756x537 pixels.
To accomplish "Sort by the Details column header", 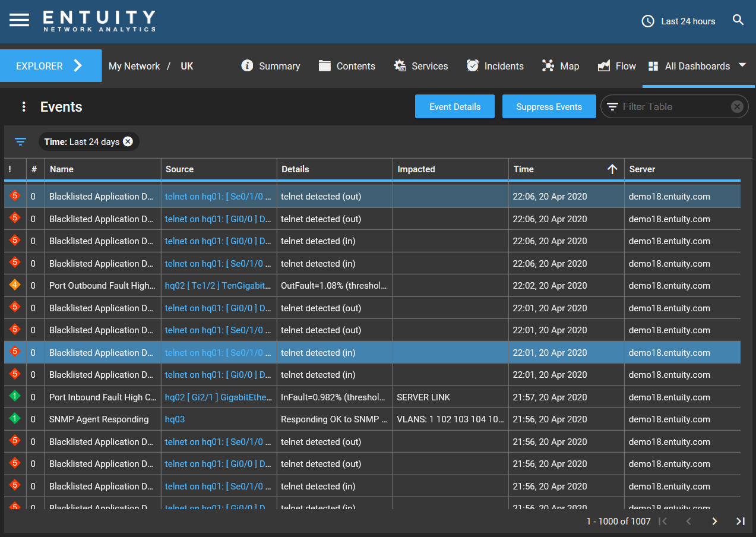I will (334, 169).
